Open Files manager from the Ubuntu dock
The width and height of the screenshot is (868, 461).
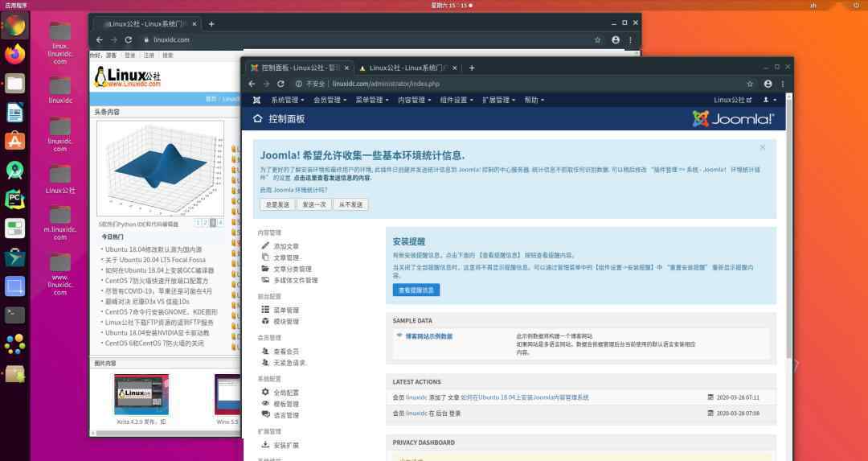point(15,84)
